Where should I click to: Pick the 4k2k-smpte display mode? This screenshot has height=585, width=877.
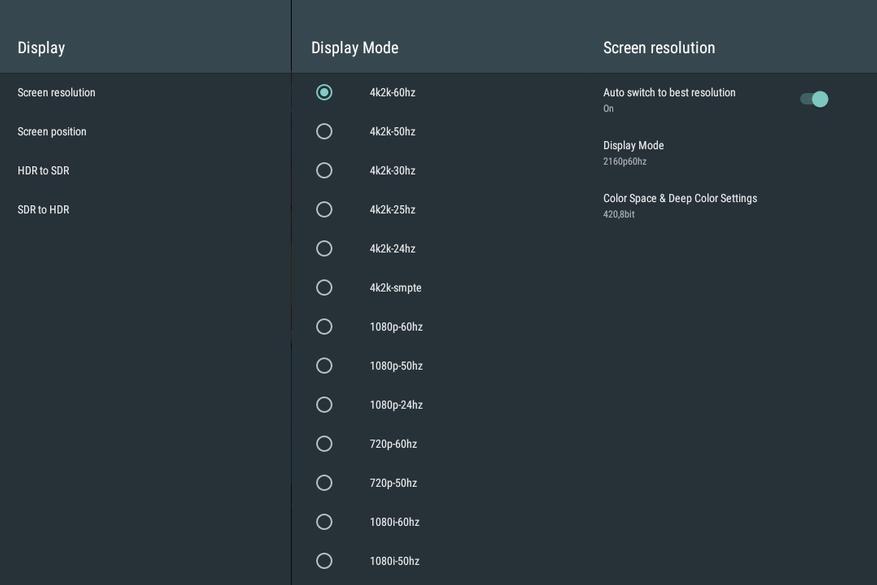tap(324, 287)
